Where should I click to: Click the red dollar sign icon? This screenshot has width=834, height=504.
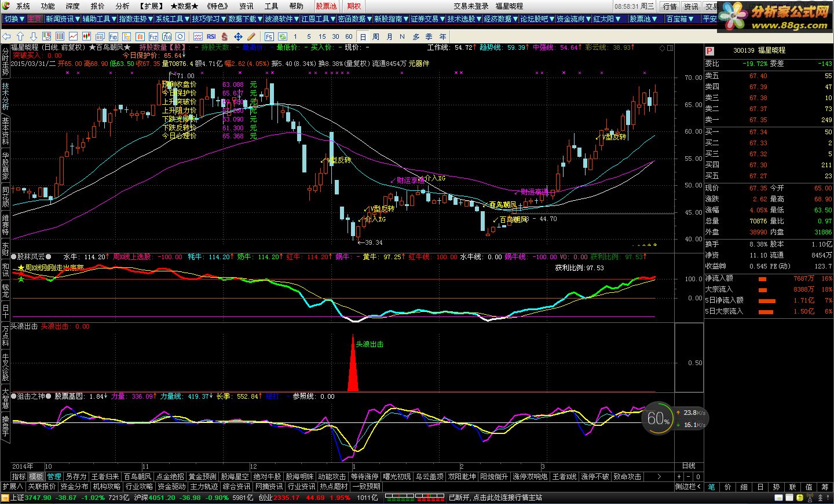[224, 36]
